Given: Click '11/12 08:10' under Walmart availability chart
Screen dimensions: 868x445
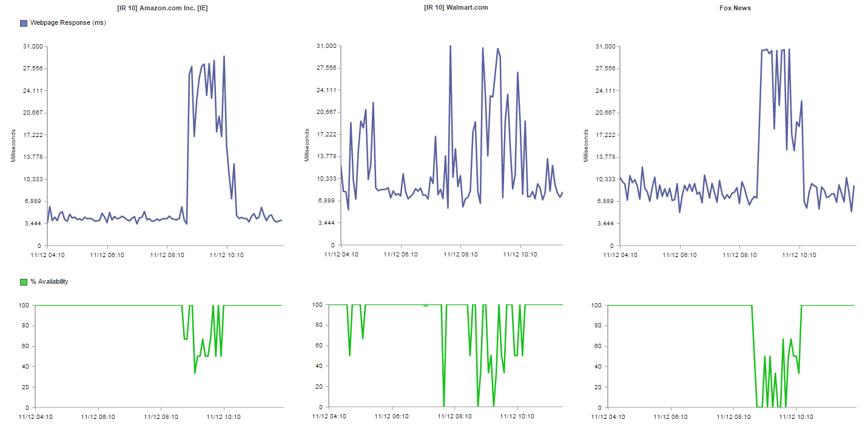Looking at the screenshot, I should point(454,416).
